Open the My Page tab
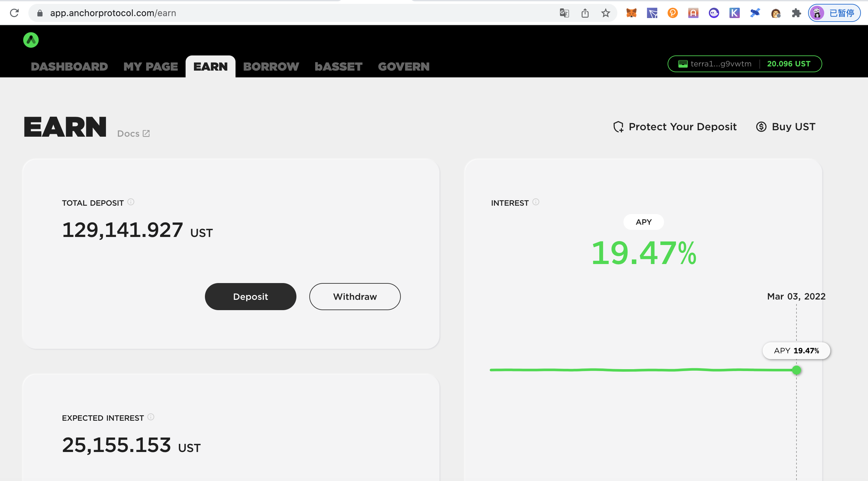This screenshot has height=481, width=868. (150, 66)
